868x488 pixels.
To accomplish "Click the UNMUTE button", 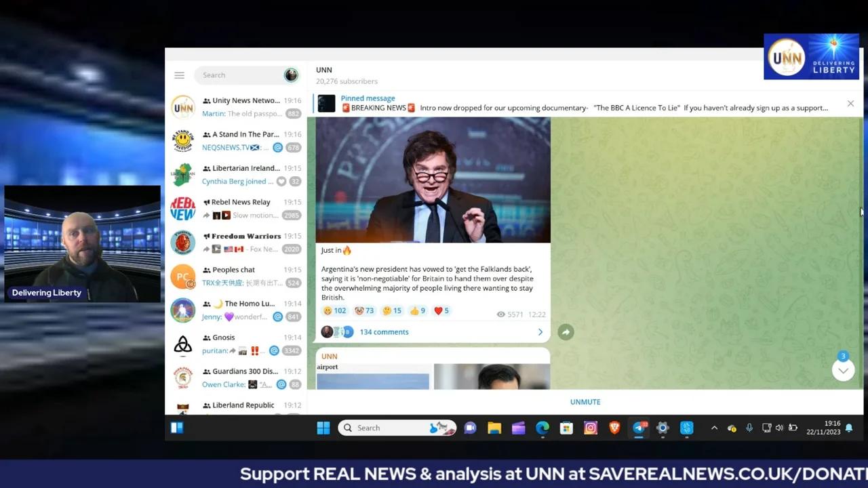I will (x=585, y=402).
